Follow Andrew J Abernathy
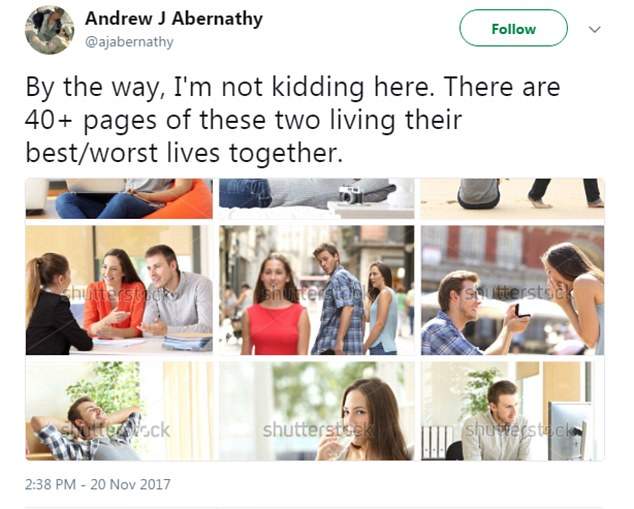Screen dimensions: 634x509 pyautogui.click(x=514, y=28)
